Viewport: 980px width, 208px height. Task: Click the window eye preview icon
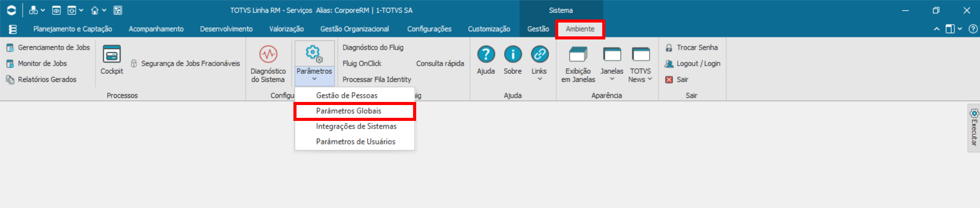click(57, 10)
